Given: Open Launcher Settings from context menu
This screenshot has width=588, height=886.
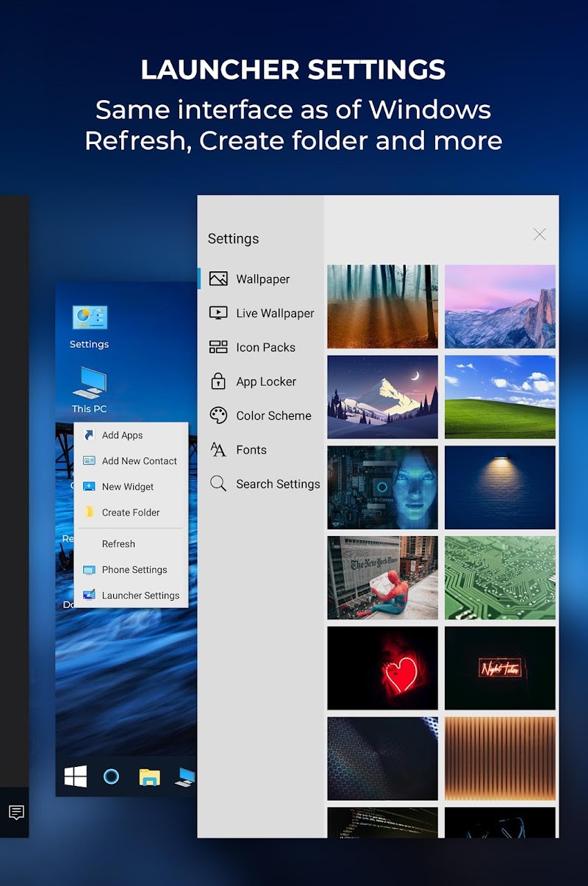Looking at the screenshot, I should click(140, 596).
